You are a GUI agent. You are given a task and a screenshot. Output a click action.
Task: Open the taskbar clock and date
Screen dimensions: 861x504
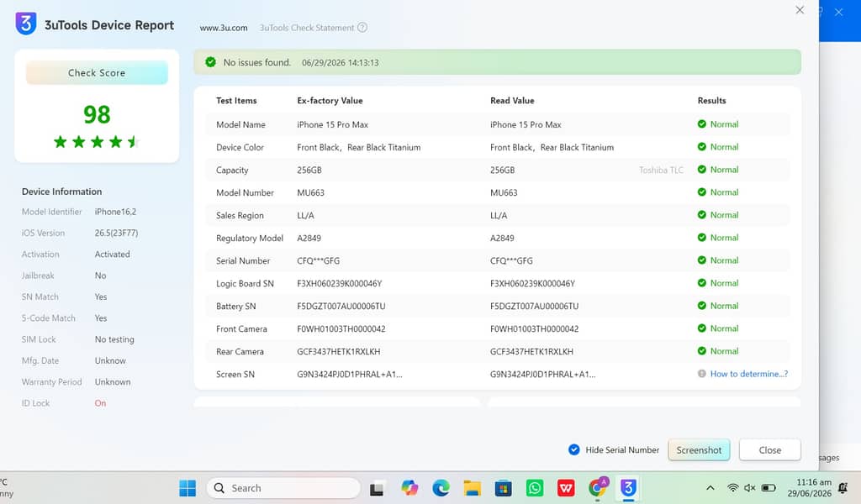[810, 488]
